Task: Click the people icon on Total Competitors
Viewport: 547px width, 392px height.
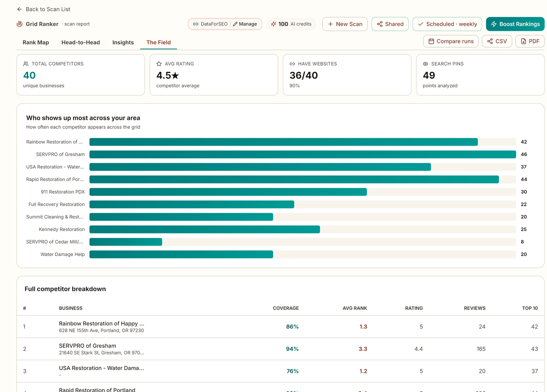Action: click(26, 64)
